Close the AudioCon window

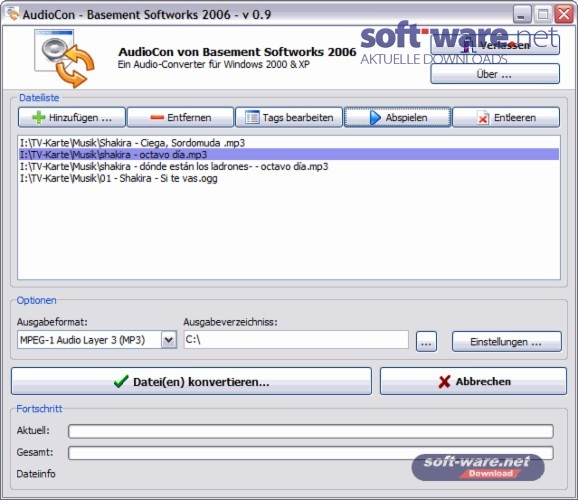(564, 14)
